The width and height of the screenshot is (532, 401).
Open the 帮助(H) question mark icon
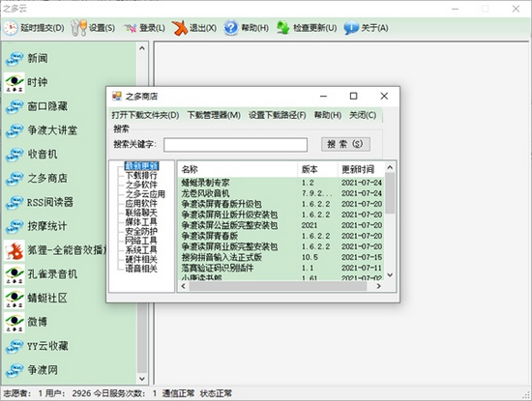point(231,28)
